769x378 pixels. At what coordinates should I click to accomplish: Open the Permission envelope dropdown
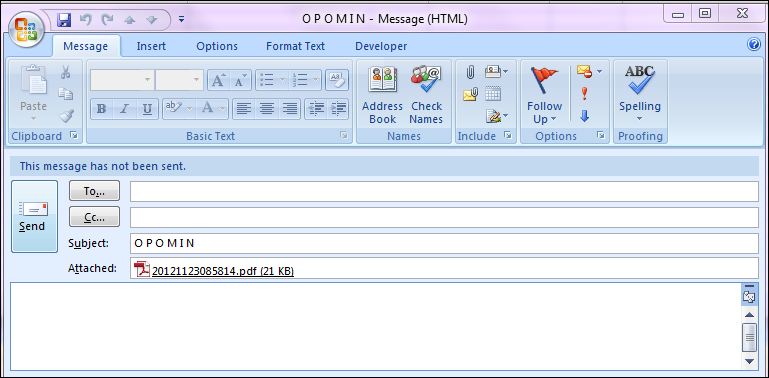589,73
